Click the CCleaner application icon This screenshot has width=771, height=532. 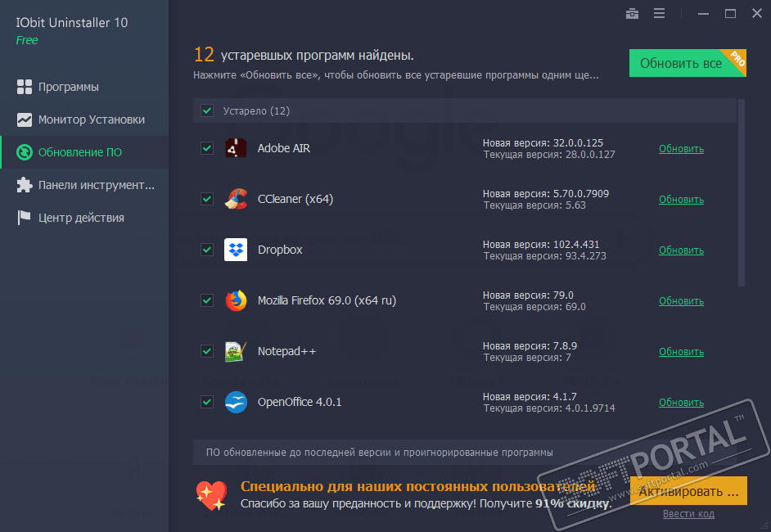236,199
